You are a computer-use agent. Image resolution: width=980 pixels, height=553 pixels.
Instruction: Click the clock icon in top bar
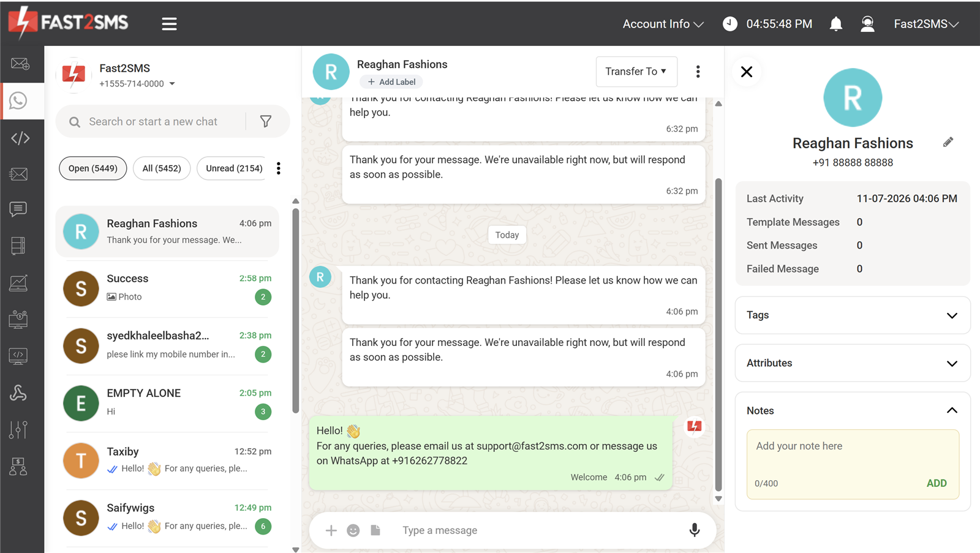tap(730, 24)
